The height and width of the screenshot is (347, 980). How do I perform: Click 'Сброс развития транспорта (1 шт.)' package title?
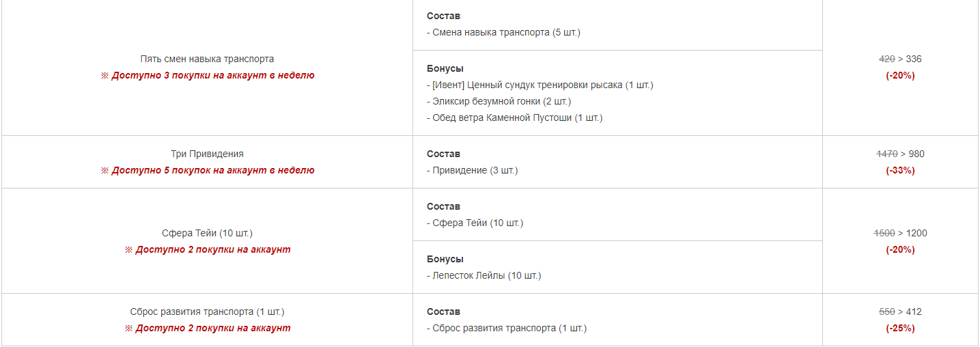[207, 311]
